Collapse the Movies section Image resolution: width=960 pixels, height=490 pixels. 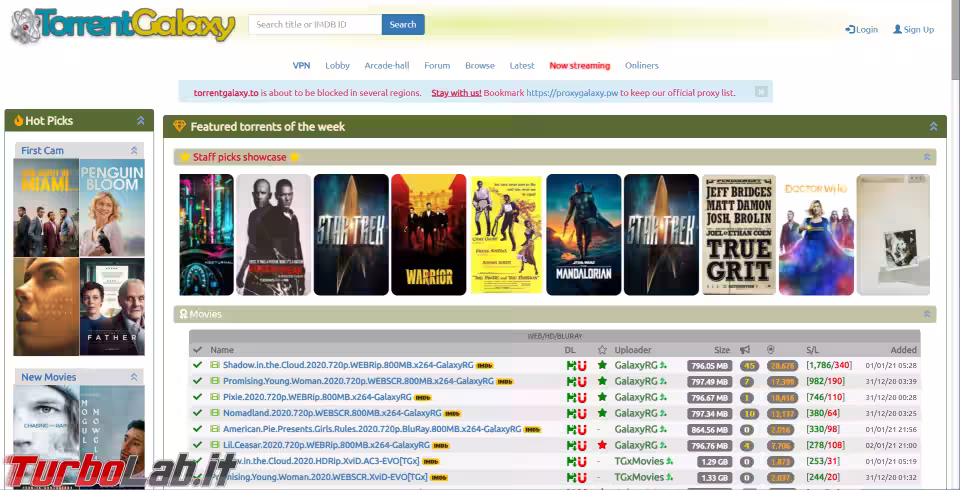pos(927,314)
